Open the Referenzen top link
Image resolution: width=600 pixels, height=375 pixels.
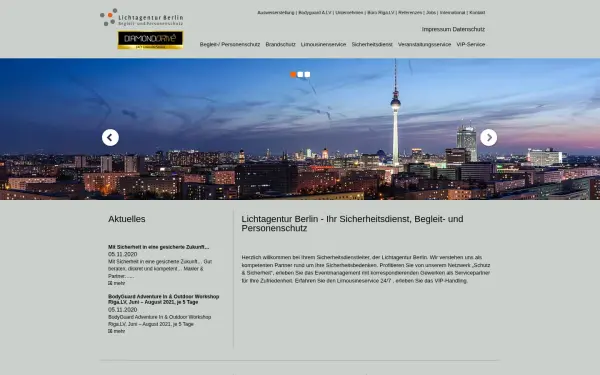(410, 13)
